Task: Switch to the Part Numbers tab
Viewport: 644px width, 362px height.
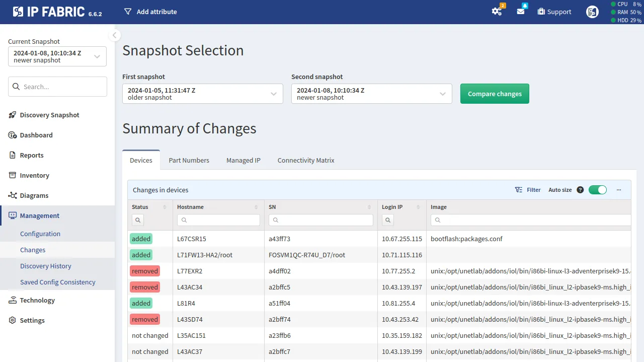Action: (x=189, y=160)
